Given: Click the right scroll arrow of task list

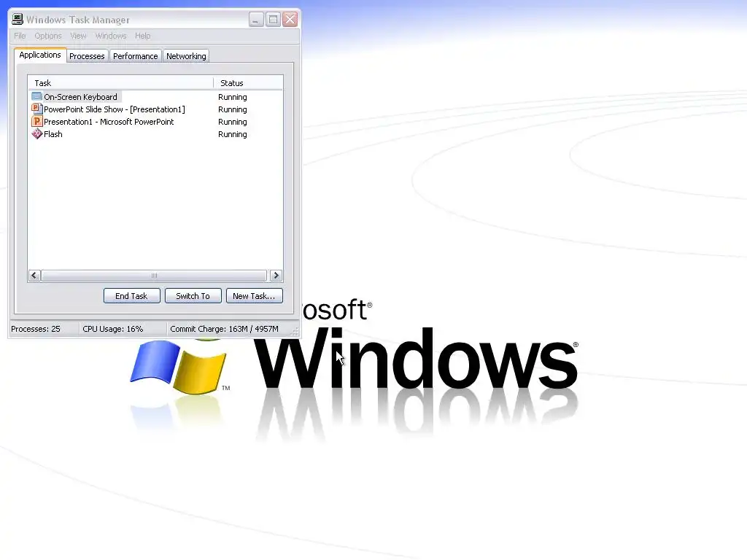Looking at the screenshot, I should [276, 275].
